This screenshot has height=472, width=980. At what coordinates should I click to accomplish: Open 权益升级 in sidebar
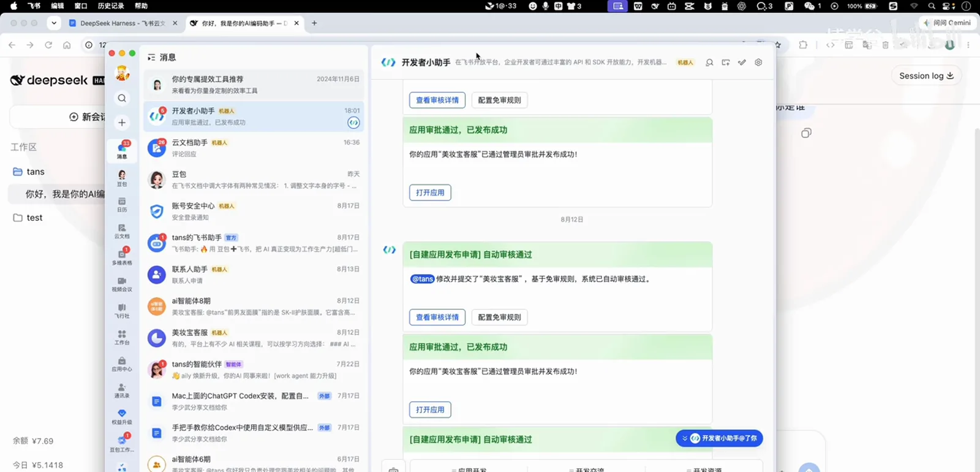click(x=122, y=417)
